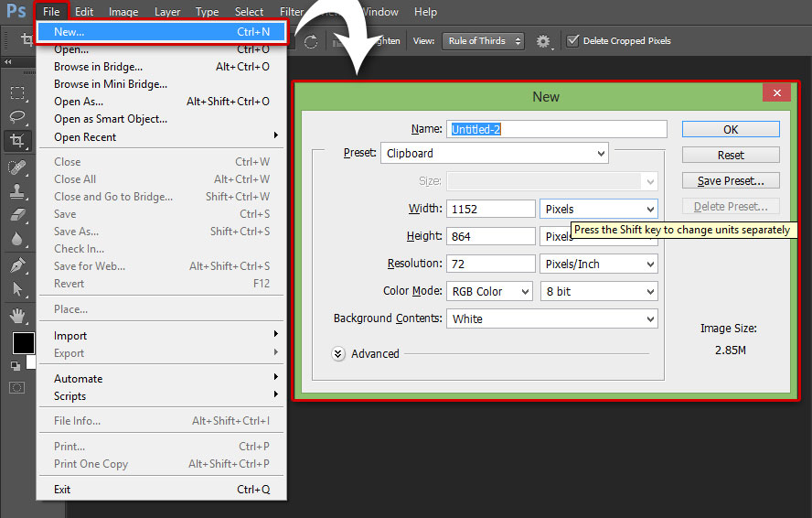Choose Open as Smart Object...
Viewport: 812px width, 518px height.
click(x=162, y=119)
